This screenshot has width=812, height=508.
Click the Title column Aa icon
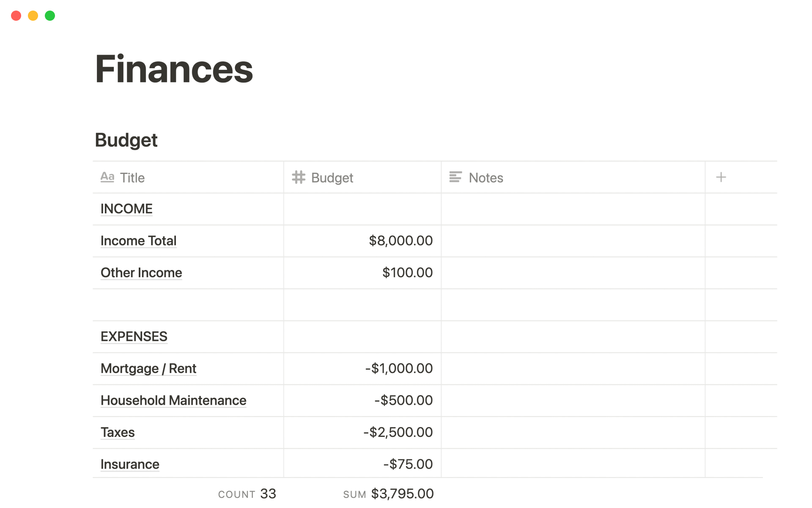point(107,177)
